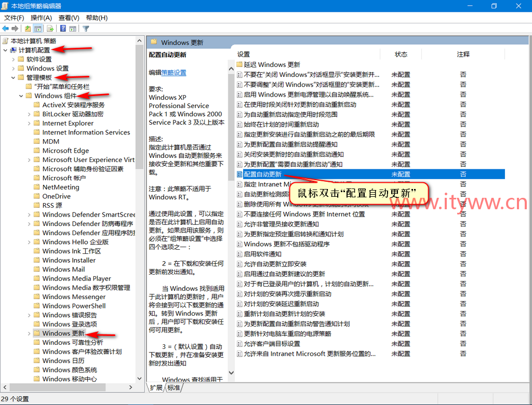
Task: Select "开始"菜单和任务栏 in the tree
Action: click(62, 87)
